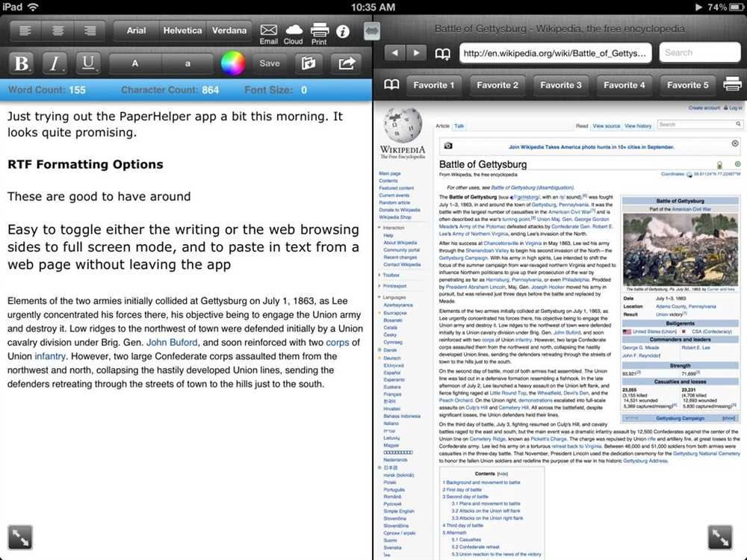Collapse the Languages sidebar section
Viewport: 747px width, 560px height.
[x=392, y=297]
